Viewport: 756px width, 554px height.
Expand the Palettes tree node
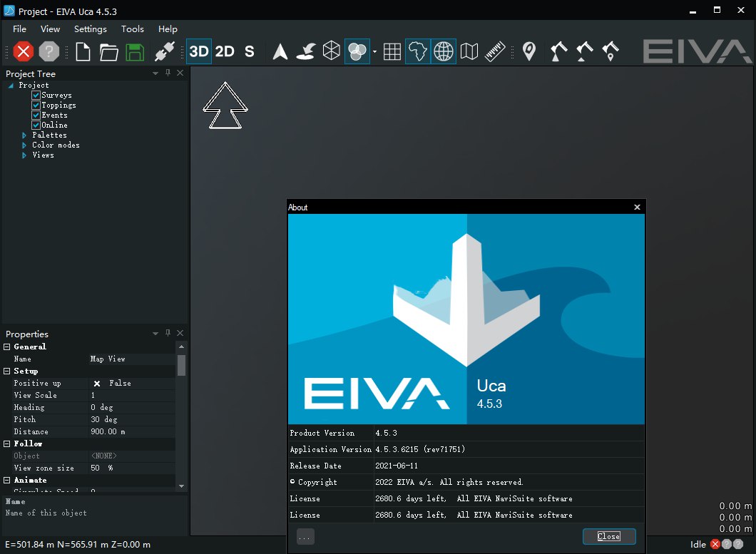click(x=24, y=135)
